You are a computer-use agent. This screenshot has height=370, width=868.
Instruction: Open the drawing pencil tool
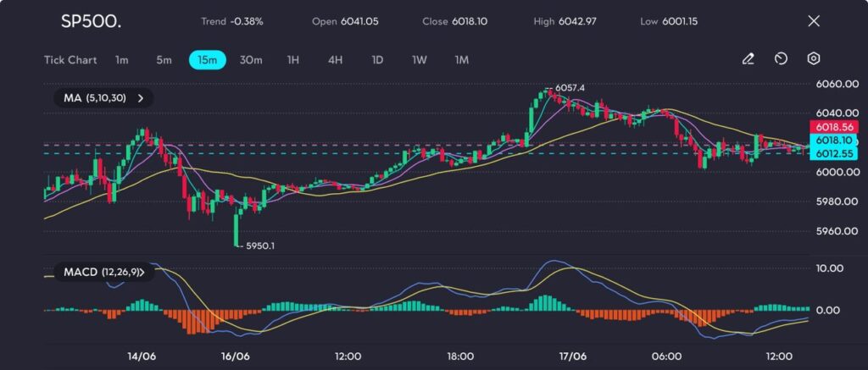(x=748, y=59)
